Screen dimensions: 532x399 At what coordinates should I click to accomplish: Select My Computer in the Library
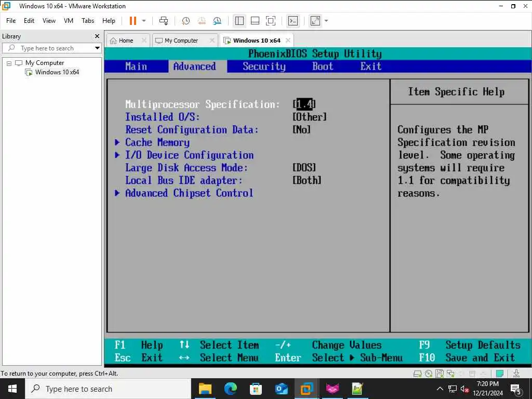click(45, 63)
